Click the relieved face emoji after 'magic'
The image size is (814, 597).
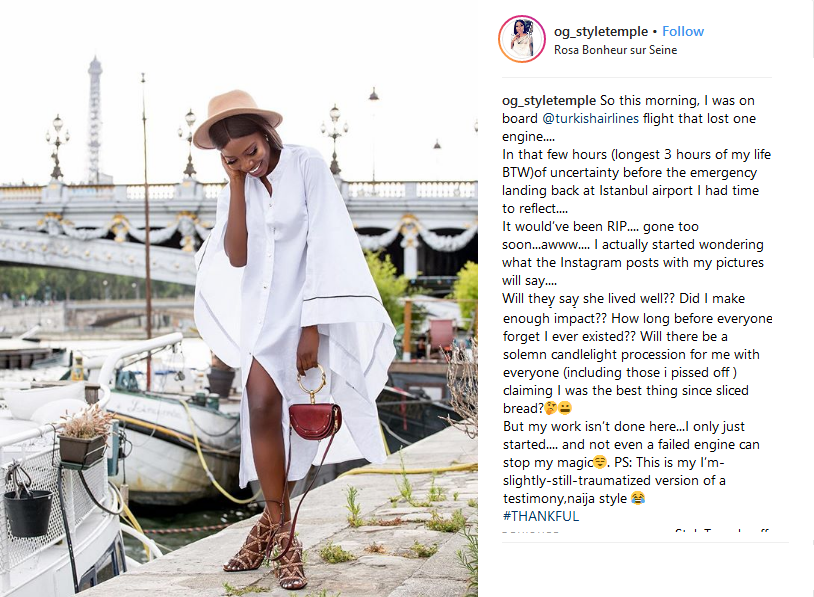click(x=600, y=462)
